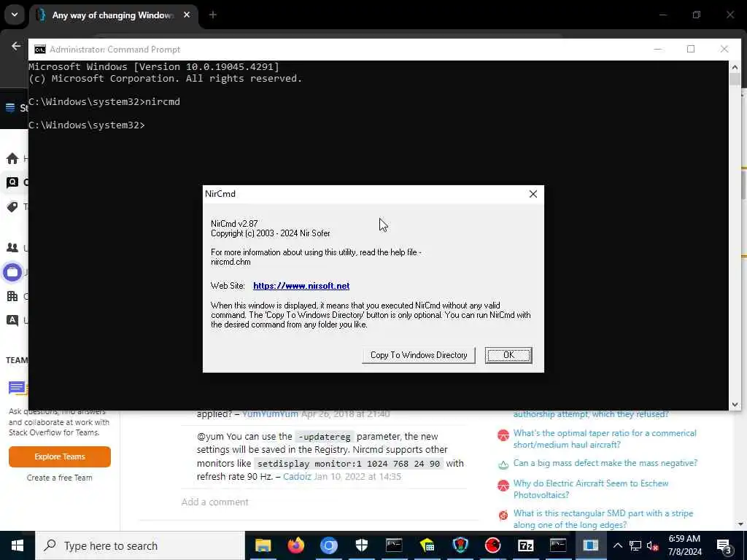
Task: Open Windows Security shield taskbar icon
Action: click(362, 545)
